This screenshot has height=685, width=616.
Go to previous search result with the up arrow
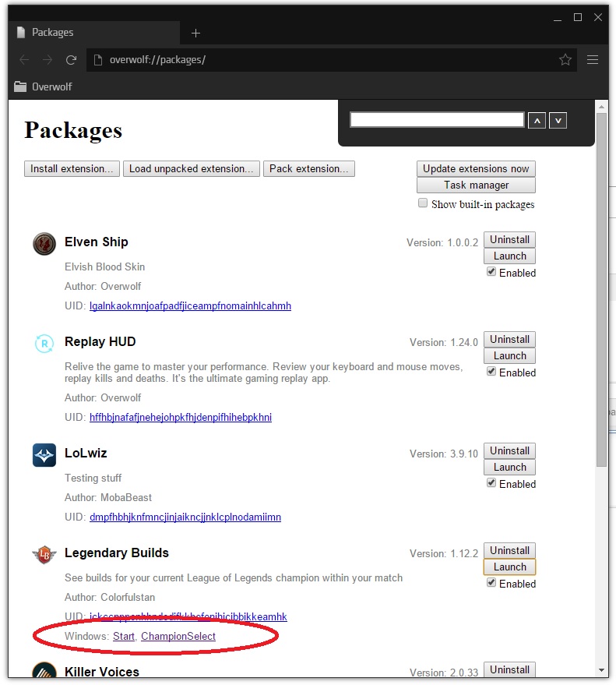(537, 121)
